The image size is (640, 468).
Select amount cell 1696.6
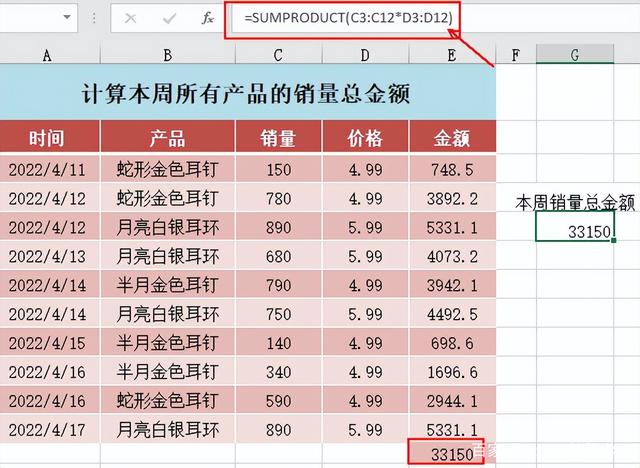(x=453, y=371)
